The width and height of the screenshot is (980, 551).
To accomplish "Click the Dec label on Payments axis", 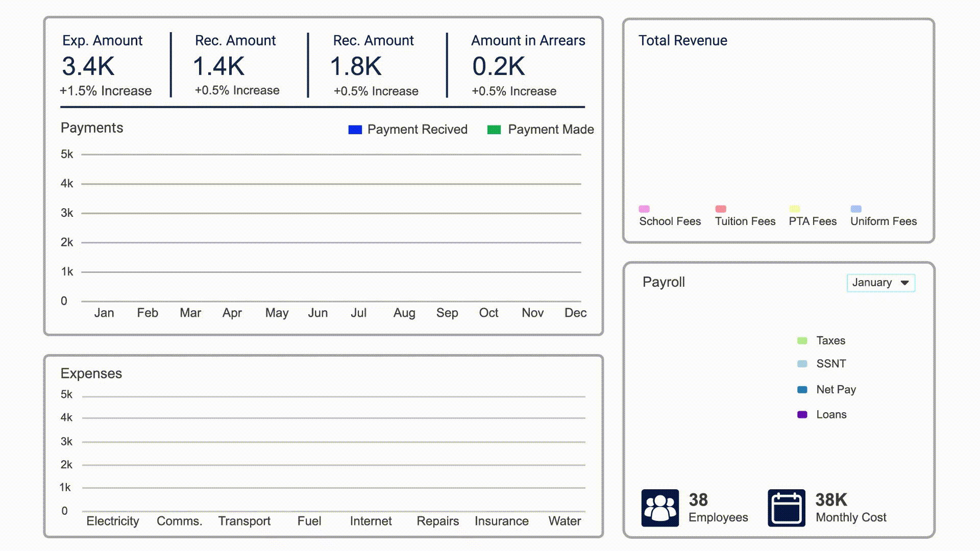I will 576,313.
